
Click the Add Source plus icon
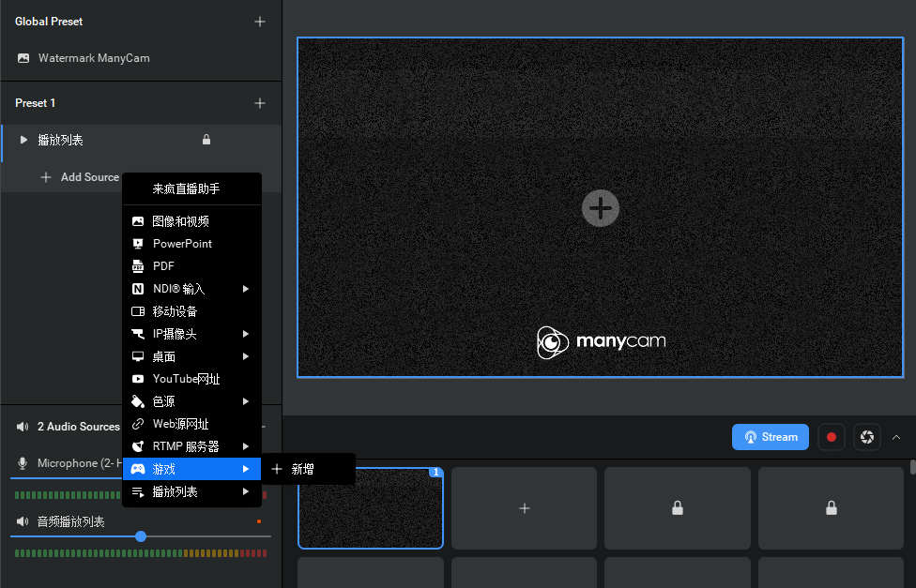pyautogui.click(x=46, y=177)
